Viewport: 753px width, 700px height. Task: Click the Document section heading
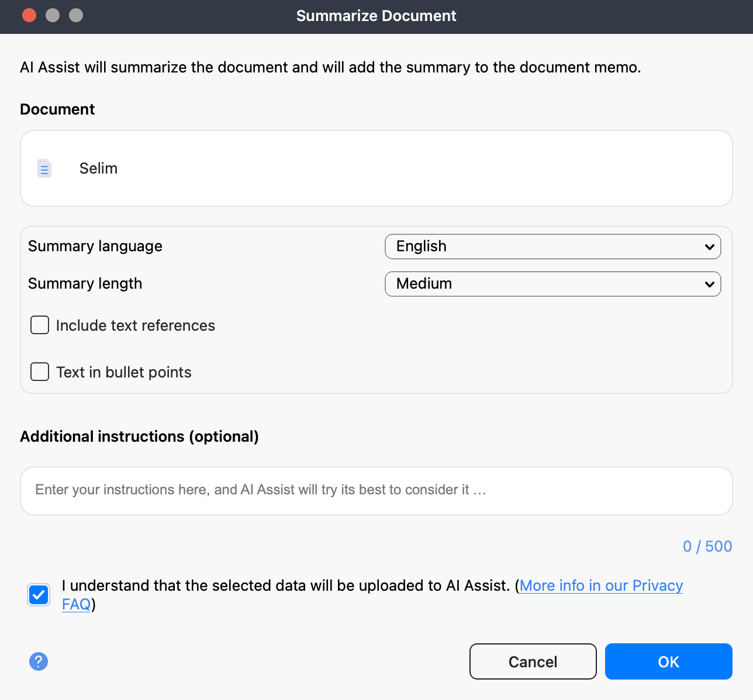(x=57, y=109)
